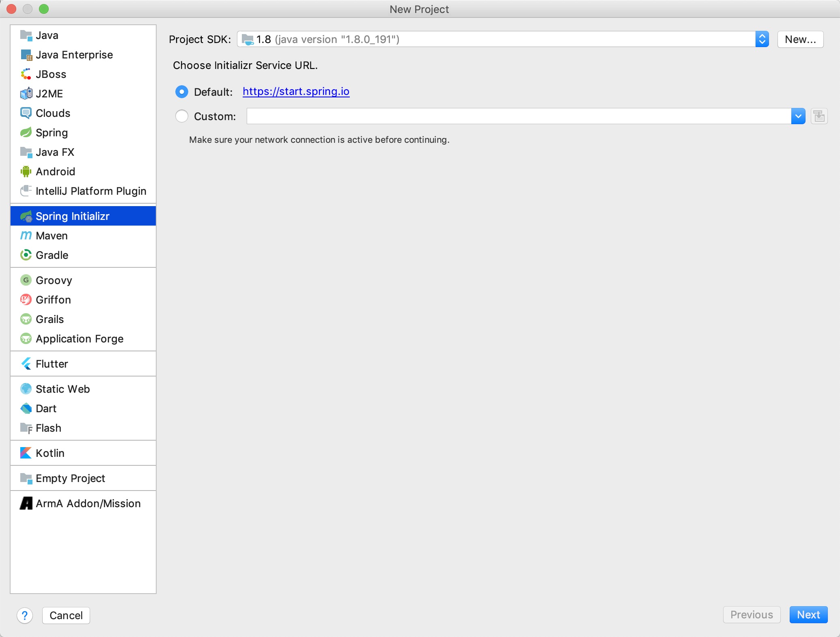Viewport: 840px width, 637px height.
Task: Select JBoss in the project list
Action: tap(83, 74)
